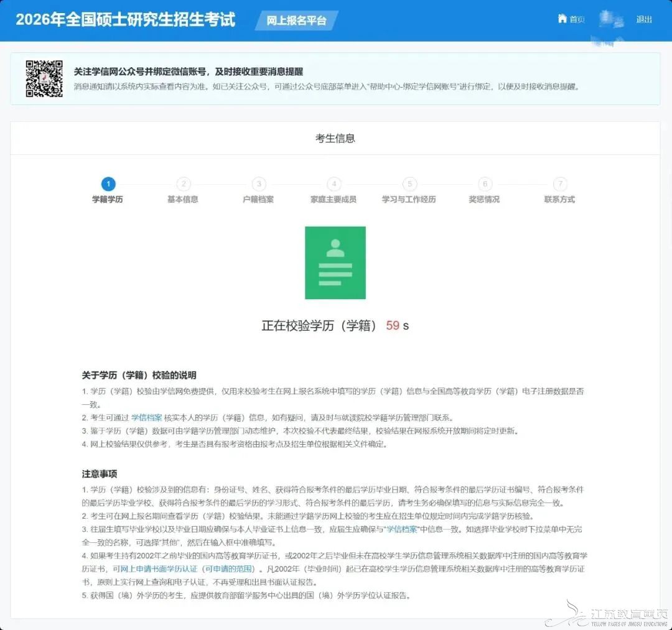Go to 首页 in top navigation
The height and width of the screenshot is (630, 672).
[x=577, y=19]
